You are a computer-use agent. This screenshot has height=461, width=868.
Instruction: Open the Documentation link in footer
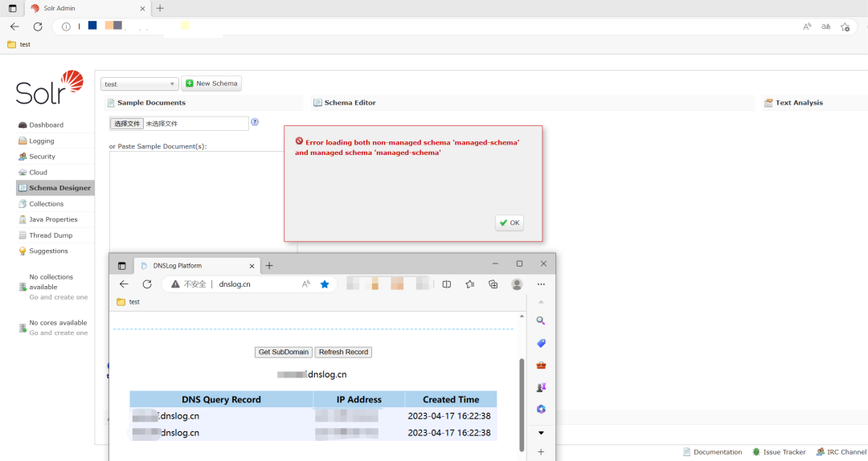point(712,452)
